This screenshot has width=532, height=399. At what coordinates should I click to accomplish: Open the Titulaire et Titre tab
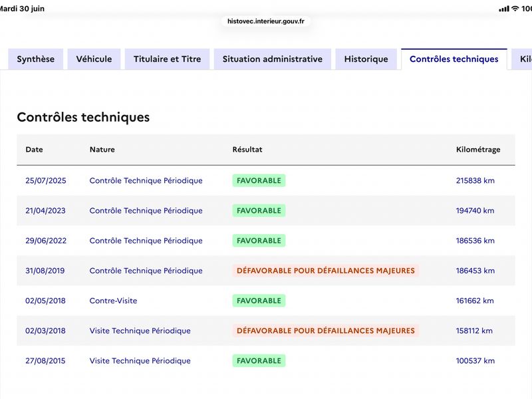tap(168, 59)
